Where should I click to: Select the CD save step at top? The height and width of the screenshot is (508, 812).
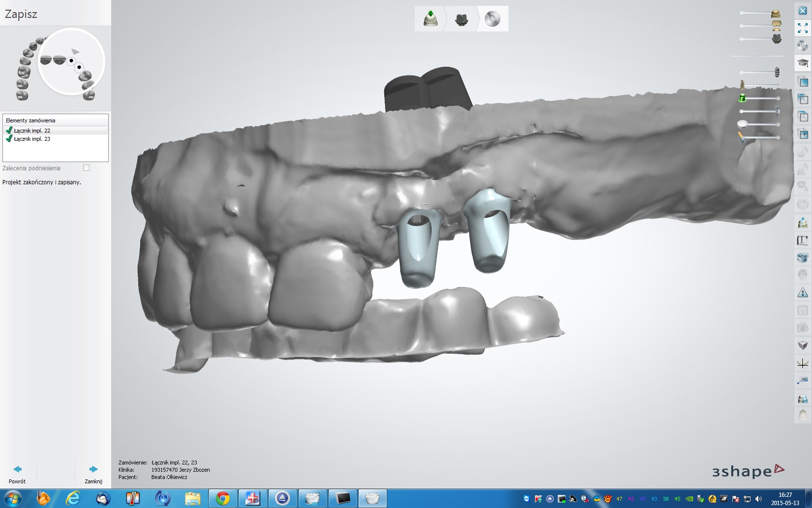493,19
